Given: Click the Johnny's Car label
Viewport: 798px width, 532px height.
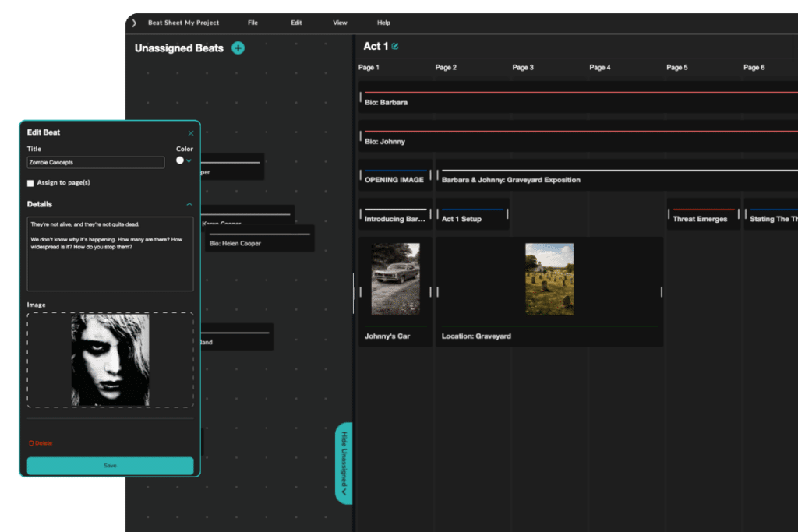Looking at the screenshot, I should 387,336.
